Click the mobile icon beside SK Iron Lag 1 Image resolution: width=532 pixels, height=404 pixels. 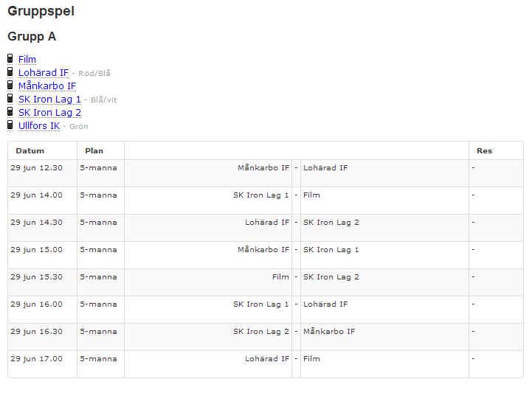10,99
